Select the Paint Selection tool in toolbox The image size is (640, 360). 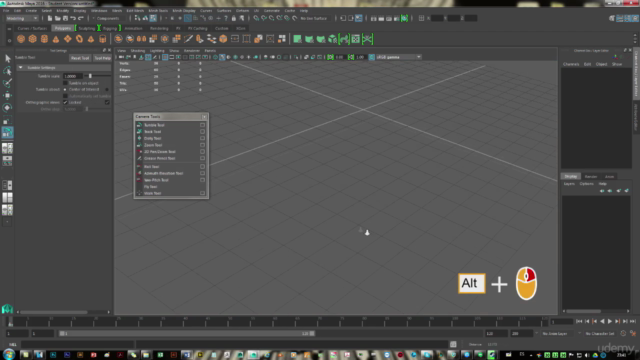coord(7,83)
